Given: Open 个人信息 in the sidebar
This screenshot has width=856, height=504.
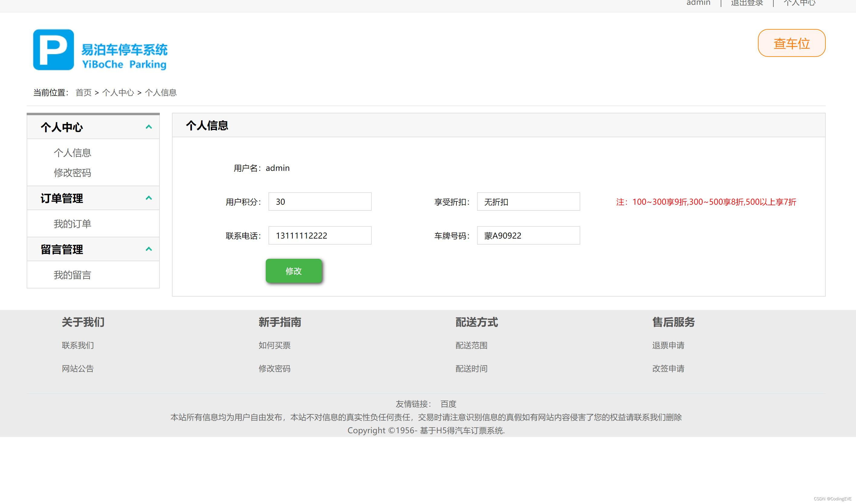Looking at the screenshot, I should [x=72, y=153].
